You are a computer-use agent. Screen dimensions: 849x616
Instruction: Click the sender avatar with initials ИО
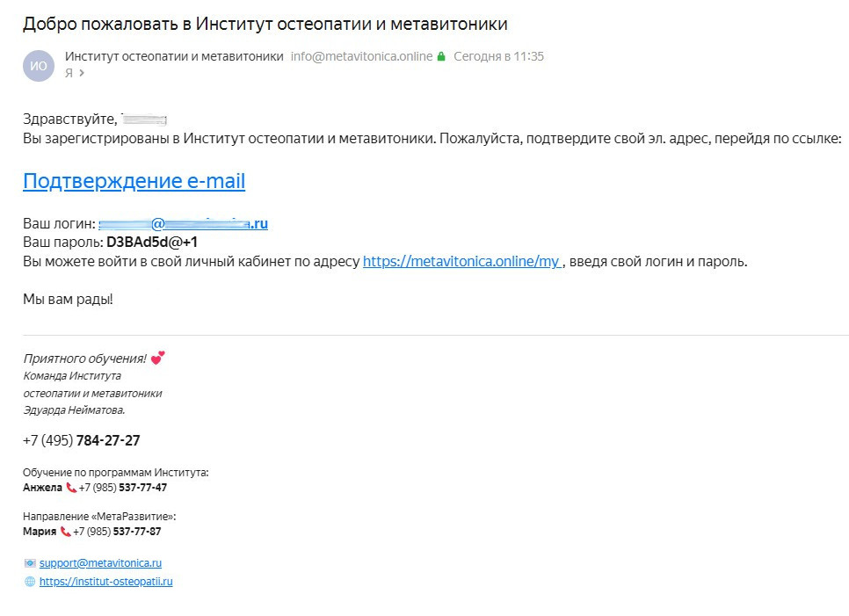coord(39,66)
